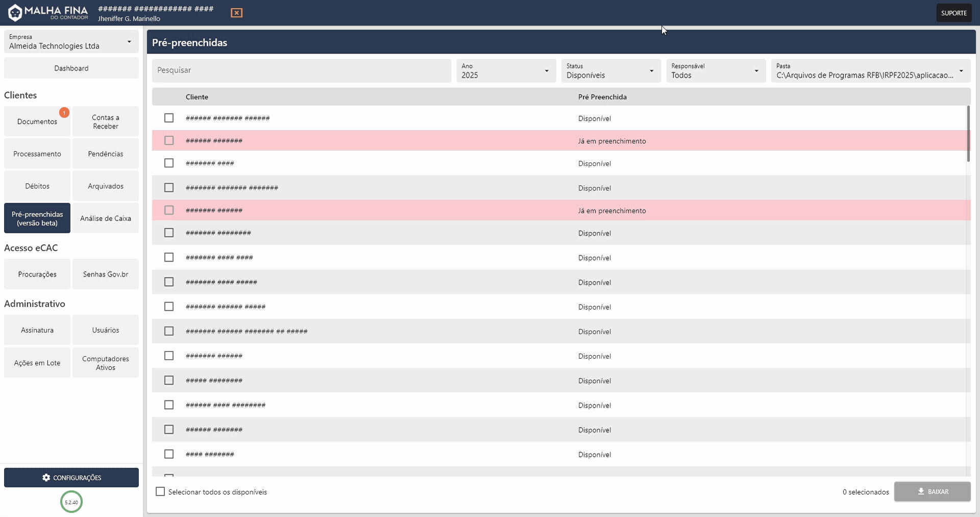Click inside the Pesquisar search field
Screen dimensions: 980x517
coord(302,70)
